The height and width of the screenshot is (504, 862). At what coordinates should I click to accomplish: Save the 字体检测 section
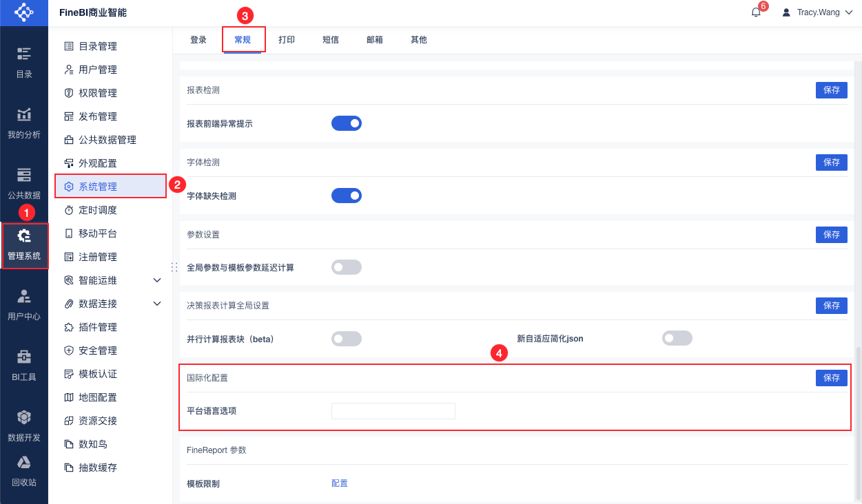tap(832, 162)
